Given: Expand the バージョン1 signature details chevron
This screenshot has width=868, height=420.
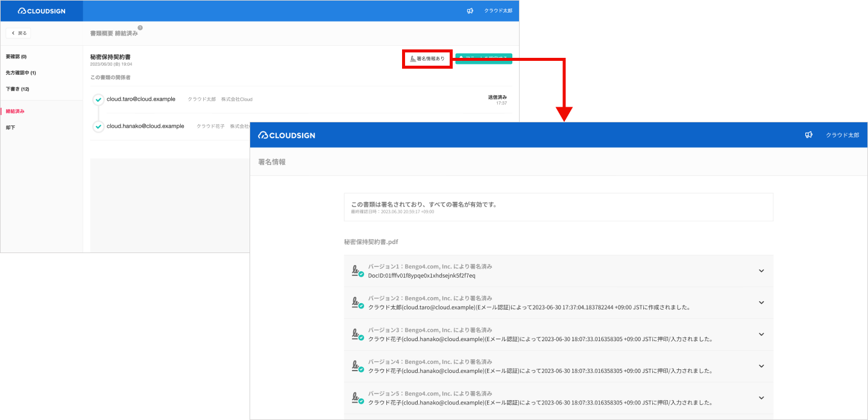Looking at the screenshot, I should pos(761,271).
